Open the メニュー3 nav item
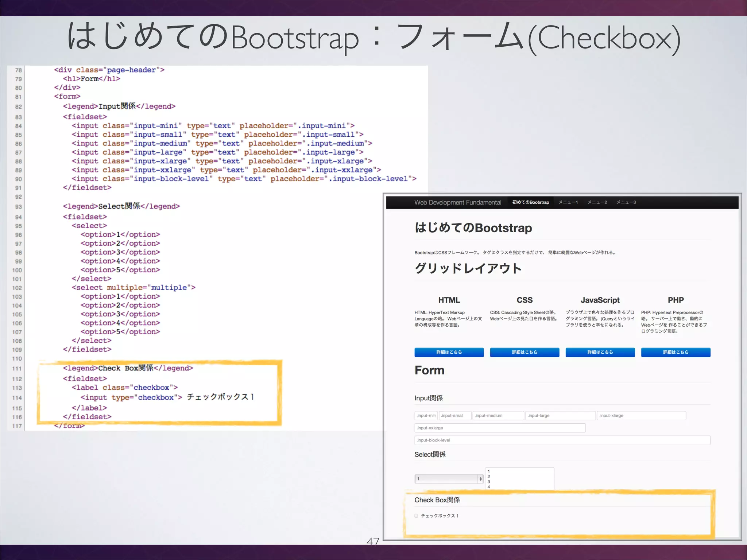 pyautogui.click(x=626, y=202)
